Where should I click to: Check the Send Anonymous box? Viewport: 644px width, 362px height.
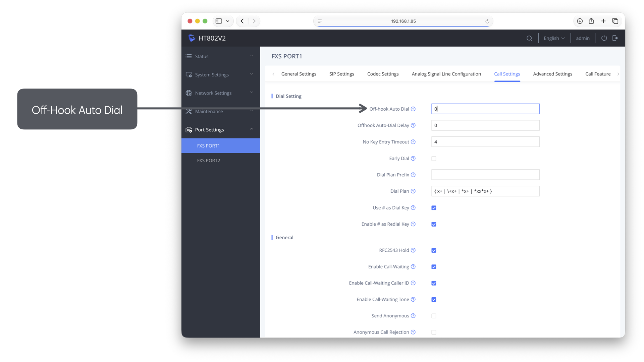[434, 316]
